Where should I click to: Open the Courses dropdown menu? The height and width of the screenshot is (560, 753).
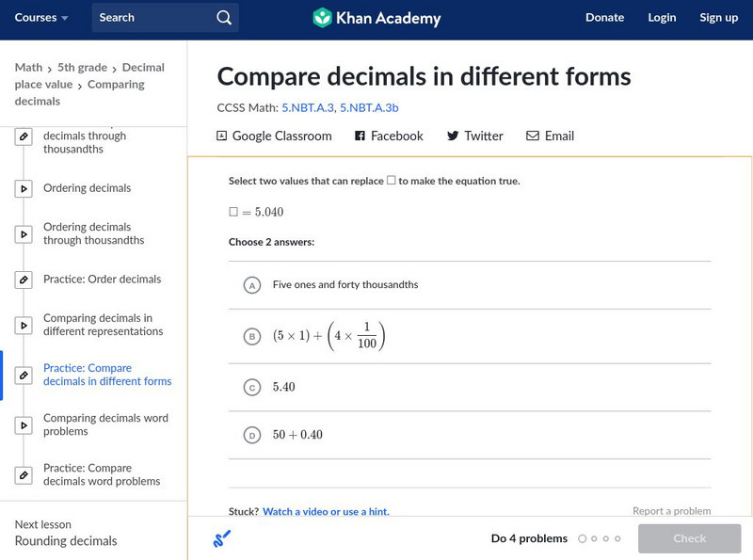click(41, 18)
